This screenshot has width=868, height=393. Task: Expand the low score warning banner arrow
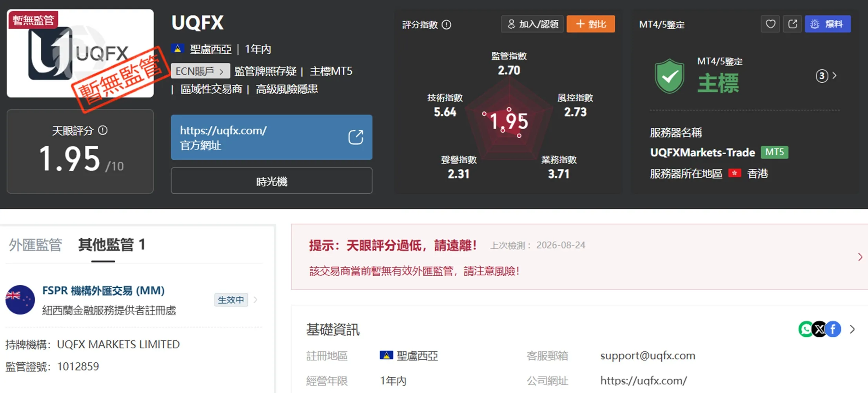pos(860,257)
